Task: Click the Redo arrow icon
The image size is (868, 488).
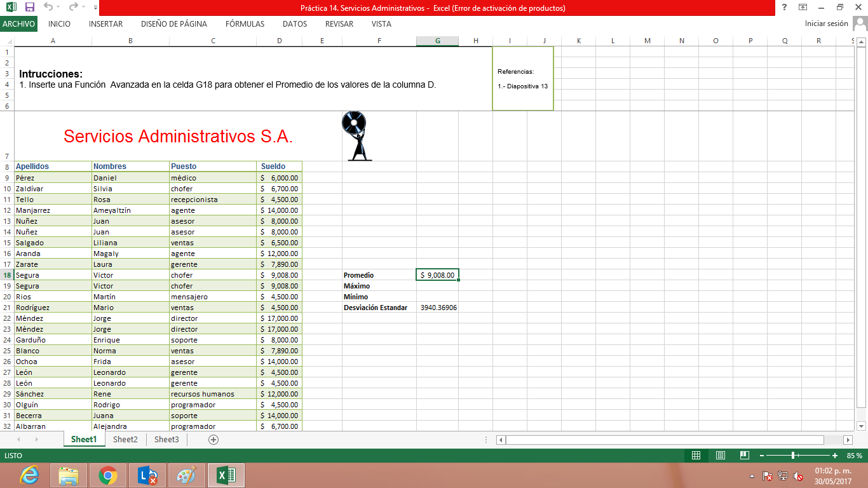Action: coord(73,8)
